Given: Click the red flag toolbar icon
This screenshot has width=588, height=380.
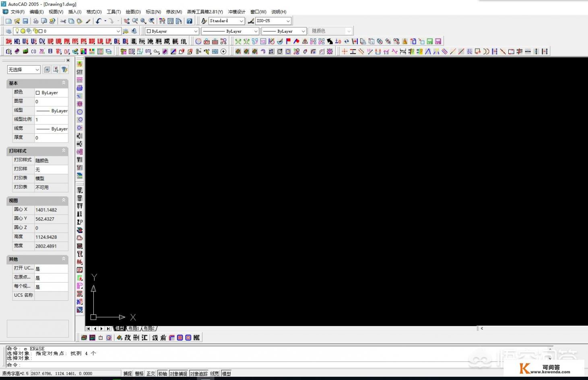Looking at the screenshot, I should (x=288, y=41).
